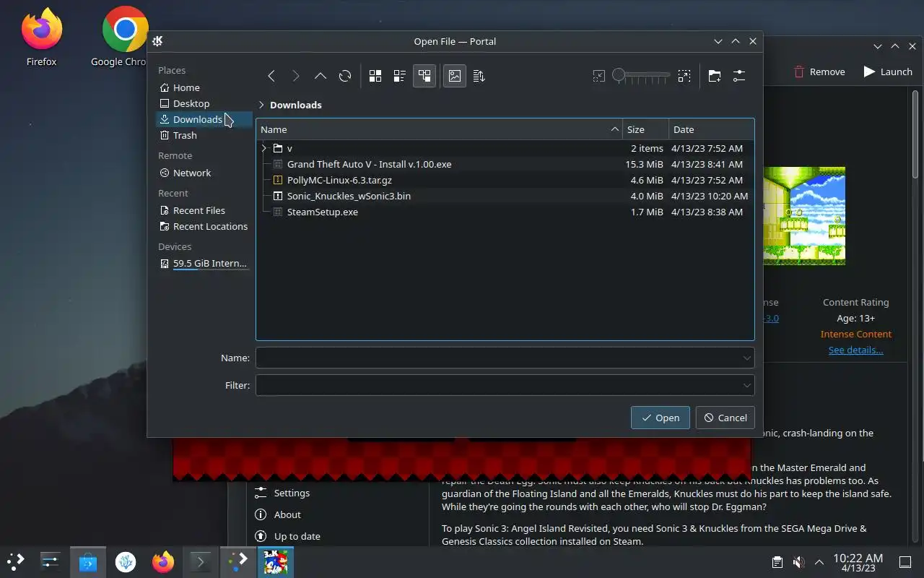Open System Settings from taskbar
This screenshot has width=924, height=578.
point(51,561)
